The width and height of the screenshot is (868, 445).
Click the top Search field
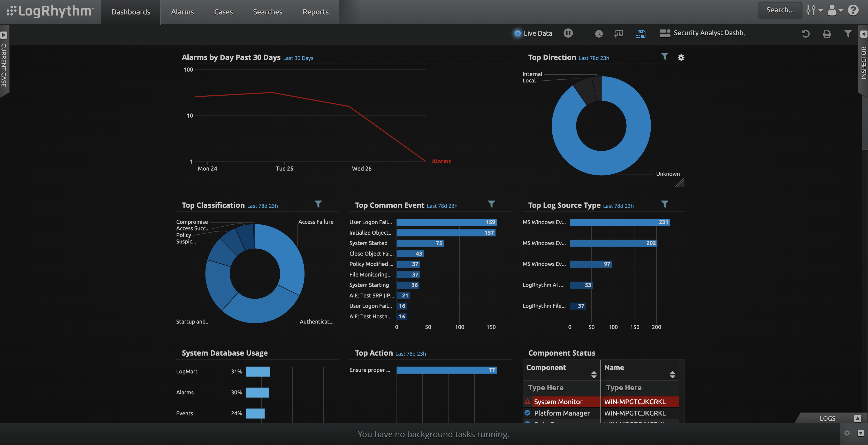(x=780, y=10)
